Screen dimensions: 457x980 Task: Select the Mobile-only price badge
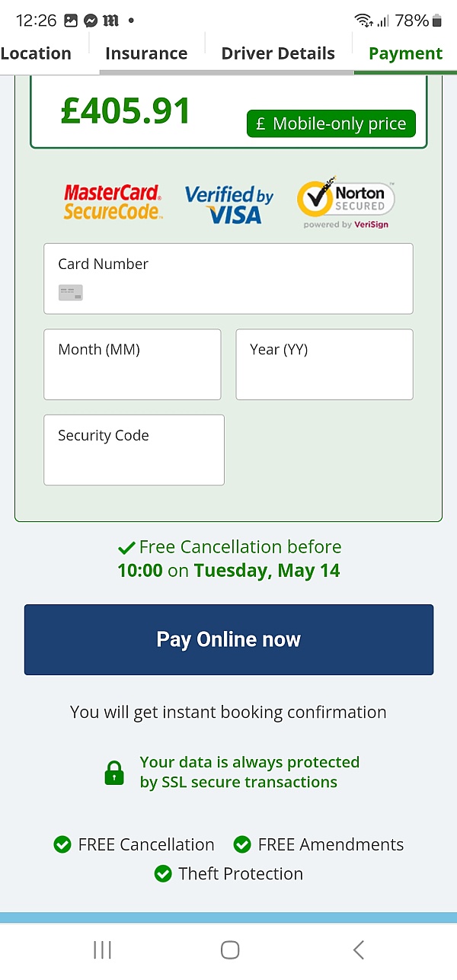[x=331, y=123]
